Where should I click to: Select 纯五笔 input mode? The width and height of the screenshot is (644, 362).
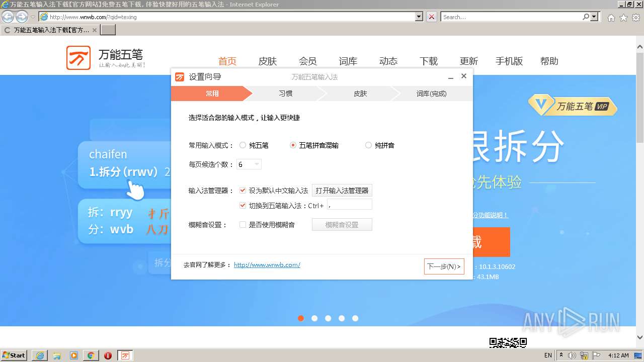[243, 145]
